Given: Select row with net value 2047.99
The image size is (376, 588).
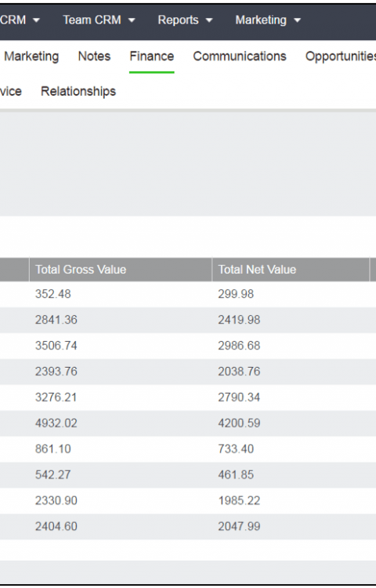Looking at the screenshot, I should [188, 527].
